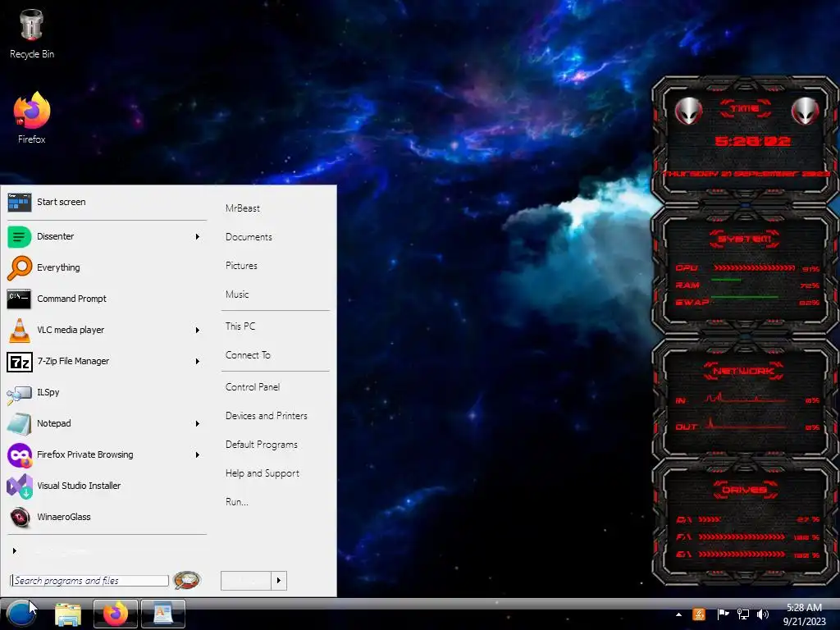Expand Firefox Private Browsing submenu arrow

coord(198,454)
